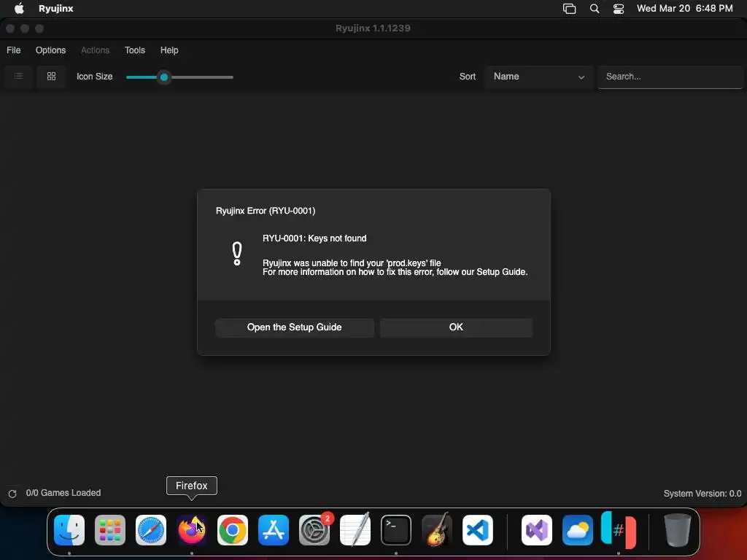747x560 pixels.
Task: Click the exclamation warning icon in dialog
Action: pos(237,253)
